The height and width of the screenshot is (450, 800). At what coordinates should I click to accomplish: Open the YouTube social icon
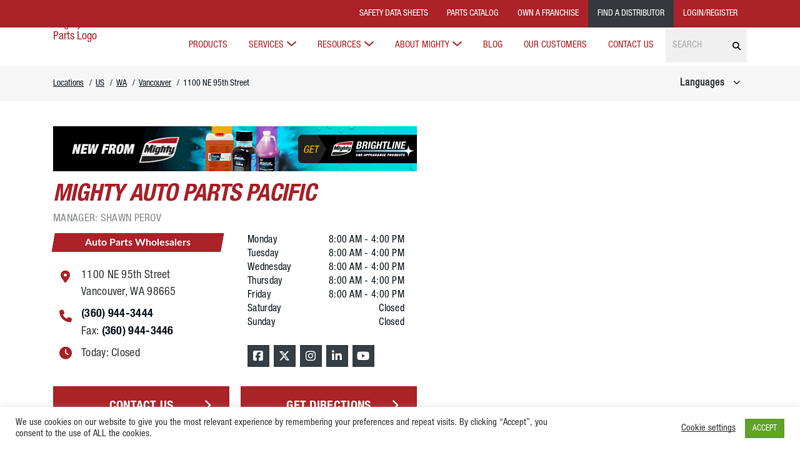coord(363,356)
